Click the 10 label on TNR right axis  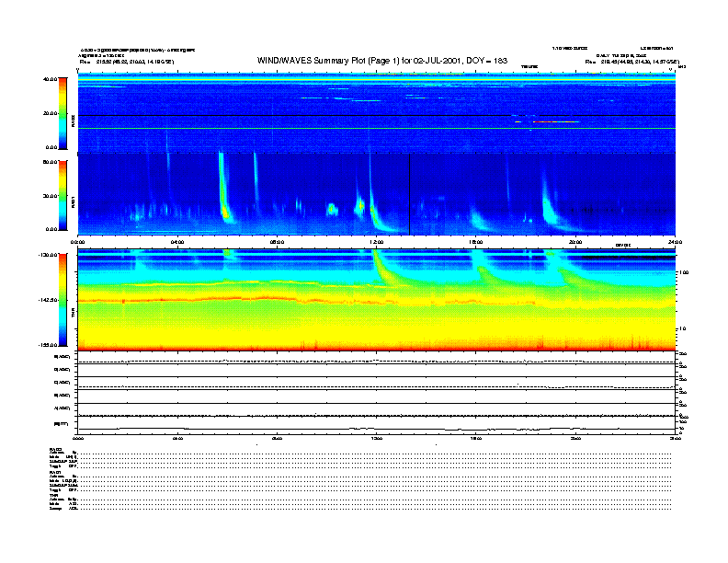(x=683, y=329)
